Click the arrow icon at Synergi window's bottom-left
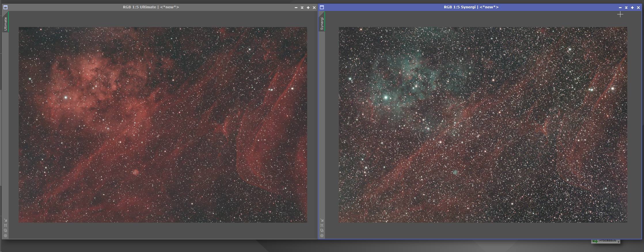 322,220
